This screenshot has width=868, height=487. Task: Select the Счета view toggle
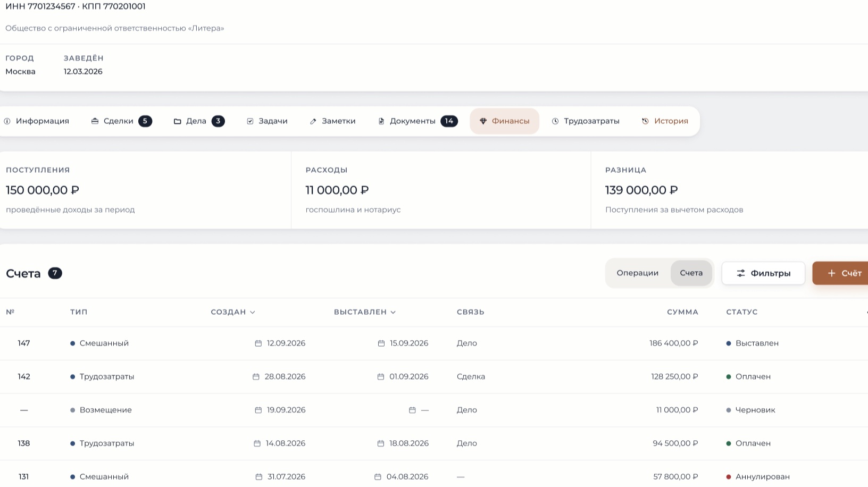[x=691, y=273]
